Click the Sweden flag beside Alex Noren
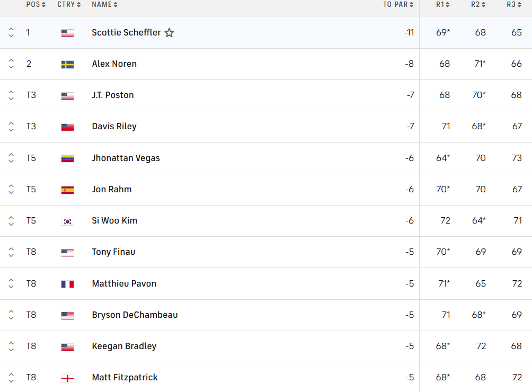This screenshot has width=532, height=392. (x=67, y=64)
